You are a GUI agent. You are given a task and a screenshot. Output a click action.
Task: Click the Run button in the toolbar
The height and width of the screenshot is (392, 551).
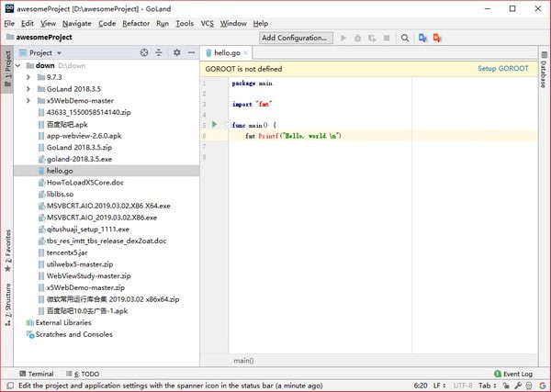pos(344,38)
